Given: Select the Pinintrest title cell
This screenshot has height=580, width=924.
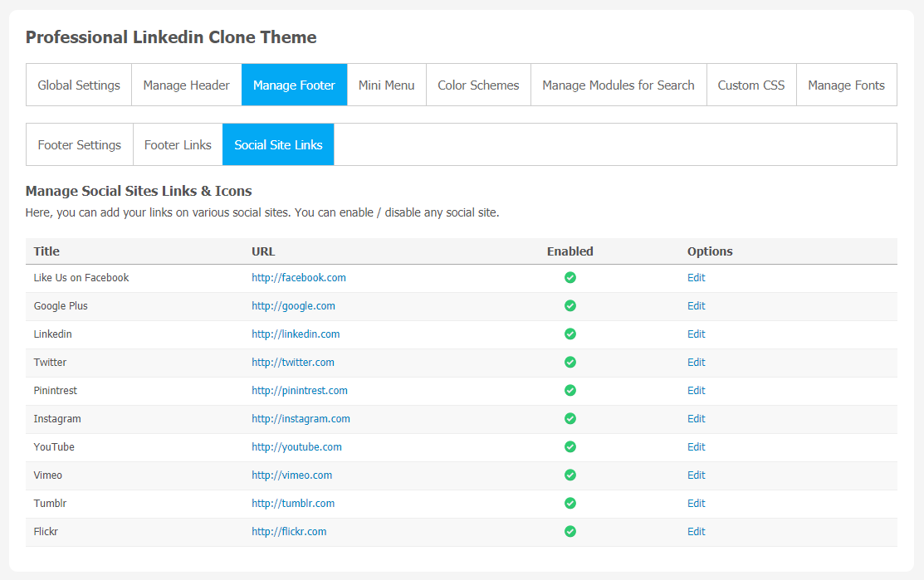Looking at the screenshot, I should 56,391.
